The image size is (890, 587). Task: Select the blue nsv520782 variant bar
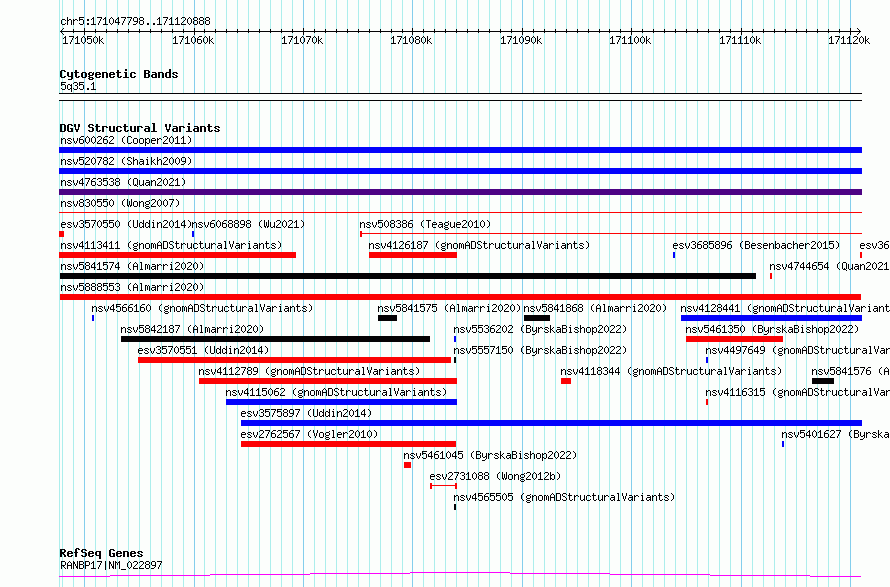point(460,171)
